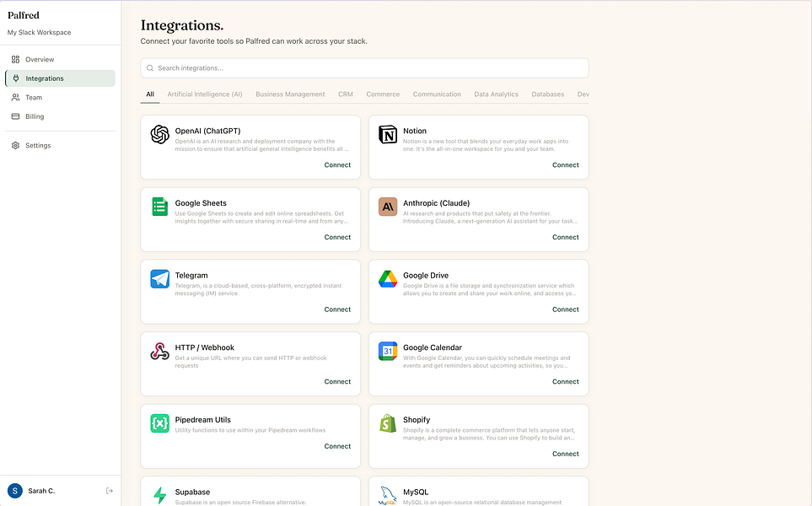This screenshot has height=506, width=812.
Task: Connect the Shopify integration
Action: coord(566,455)
